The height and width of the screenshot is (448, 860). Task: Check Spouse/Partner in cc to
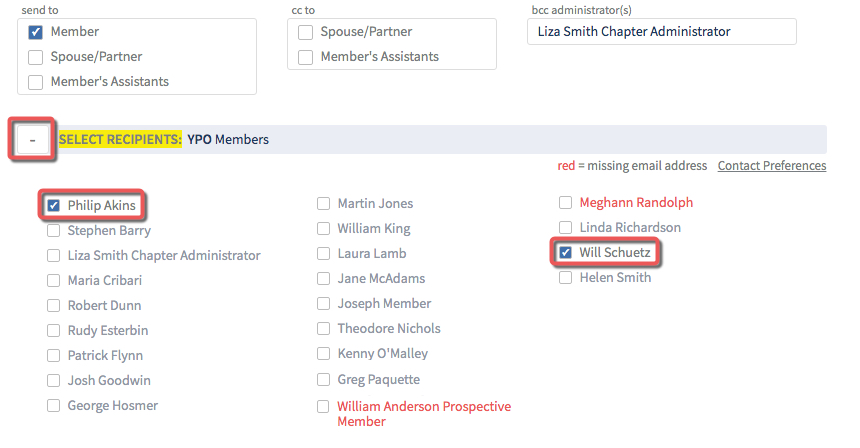305,32
